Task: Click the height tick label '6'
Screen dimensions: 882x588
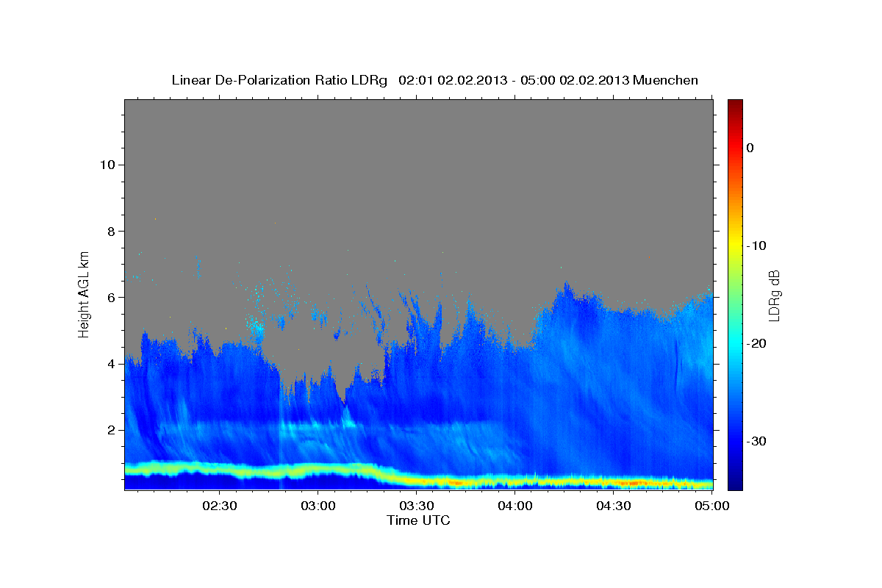Action: tap(110, 297)
